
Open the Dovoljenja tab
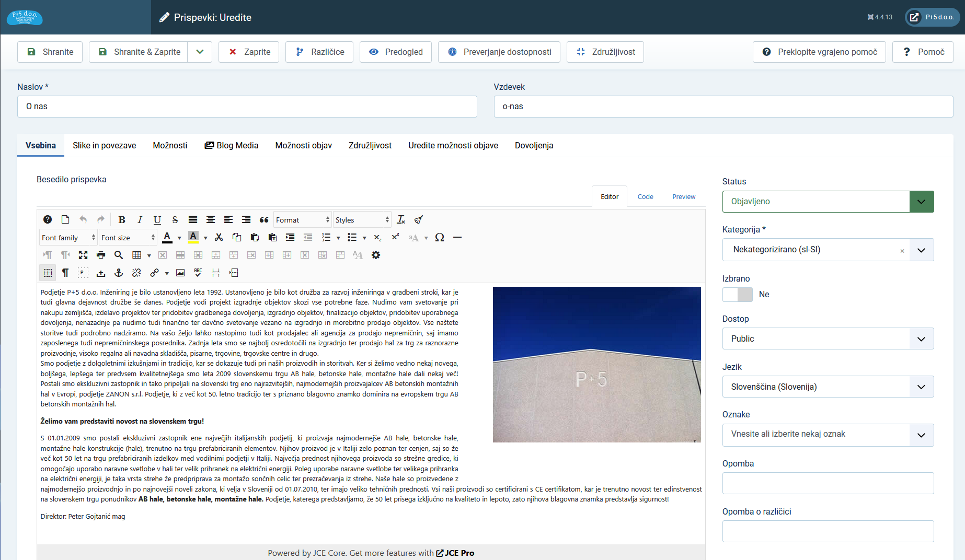(x=534, y=146)
